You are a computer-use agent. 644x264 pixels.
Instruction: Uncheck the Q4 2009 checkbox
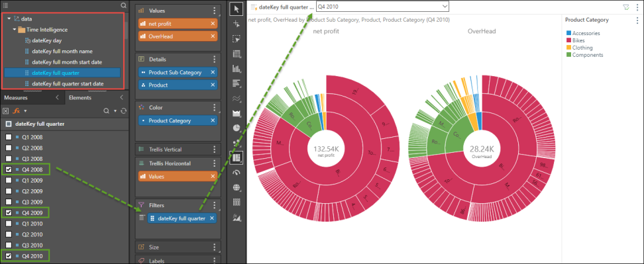(8, 213)
